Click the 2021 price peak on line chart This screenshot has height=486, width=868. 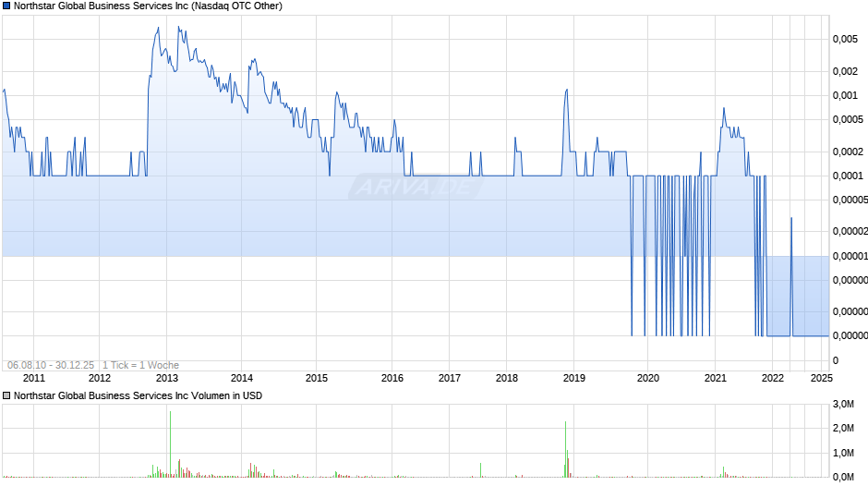pyautogui.click(x=724, y=109)
